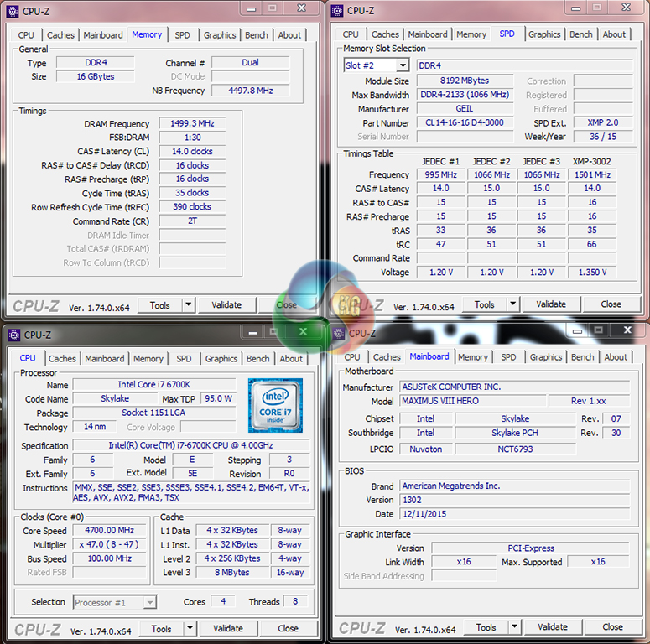Switch to Caches tab in Memory window
This screenshot has height=644, width=650.
[x=60, y=35]
